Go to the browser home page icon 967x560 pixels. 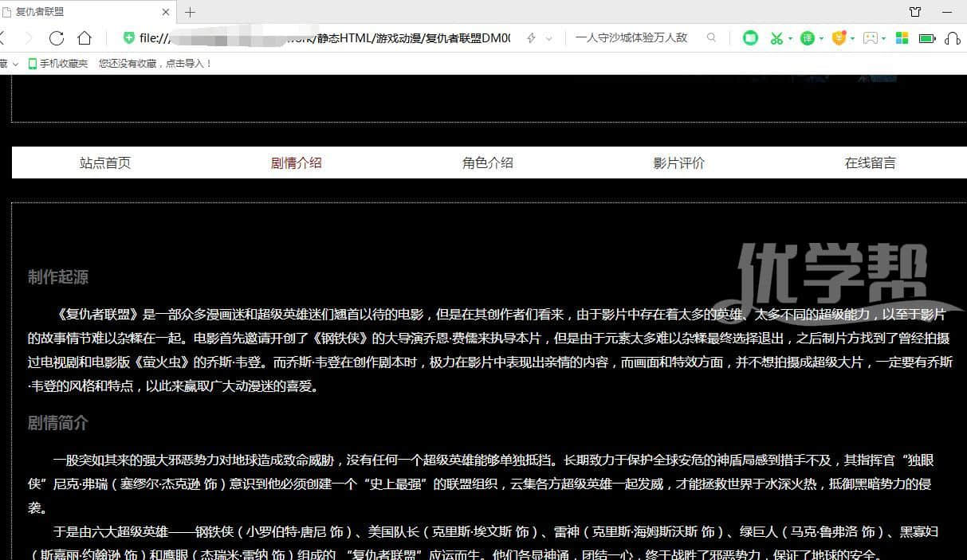click(85, 38)
